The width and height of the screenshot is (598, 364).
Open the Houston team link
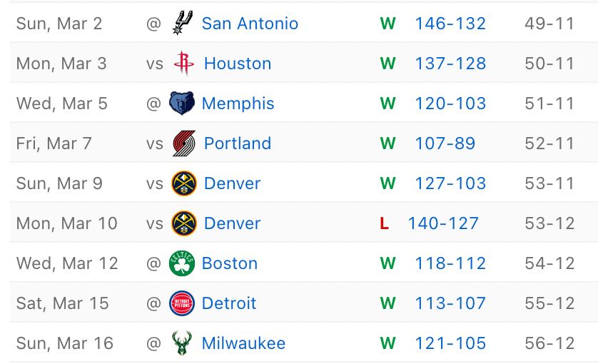[238, 64]
